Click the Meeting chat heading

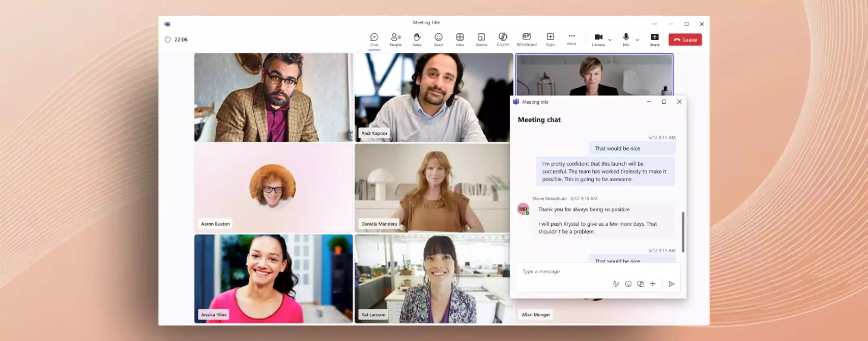point(539,119)
